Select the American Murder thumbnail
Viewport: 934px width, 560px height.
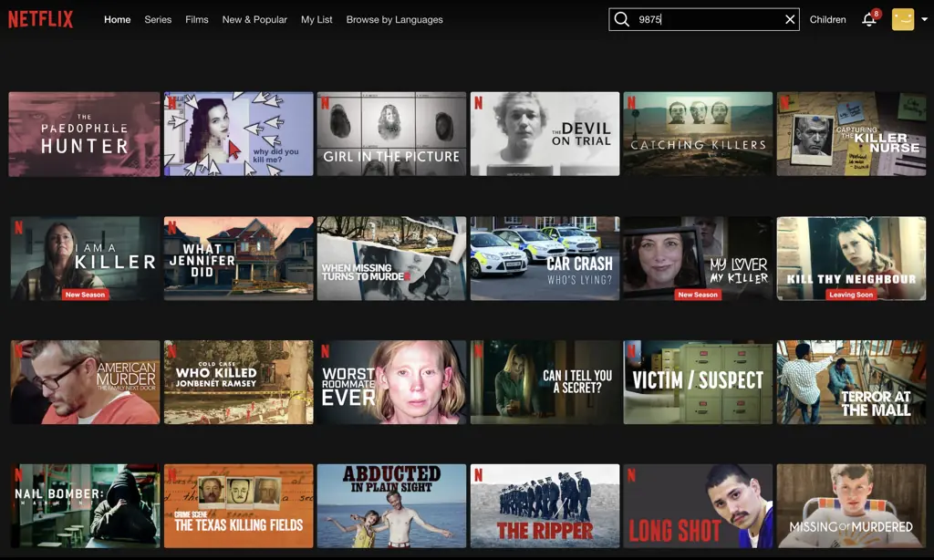(x=85, y=381)
